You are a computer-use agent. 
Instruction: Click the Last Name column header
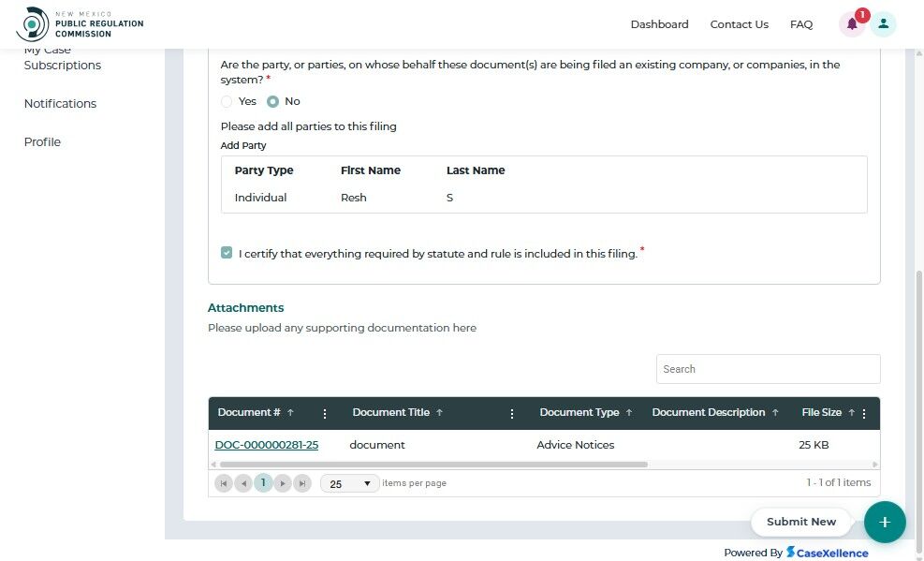[476, 170]
